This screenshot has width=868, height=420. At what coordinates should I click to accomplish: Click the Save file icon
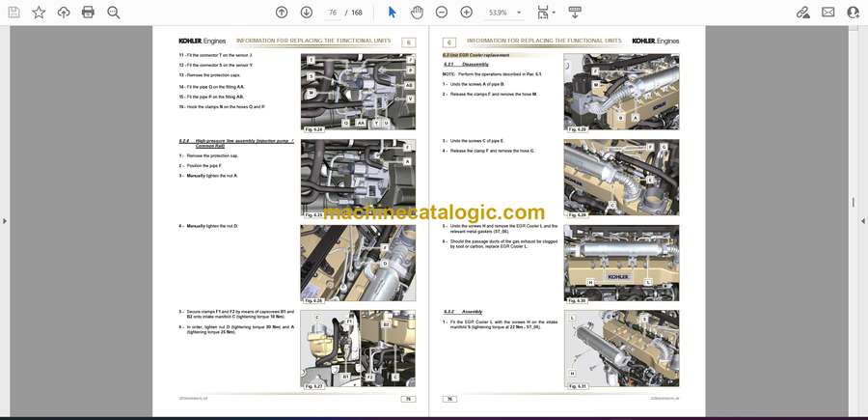pyautogui.click(x=14, y=13)
